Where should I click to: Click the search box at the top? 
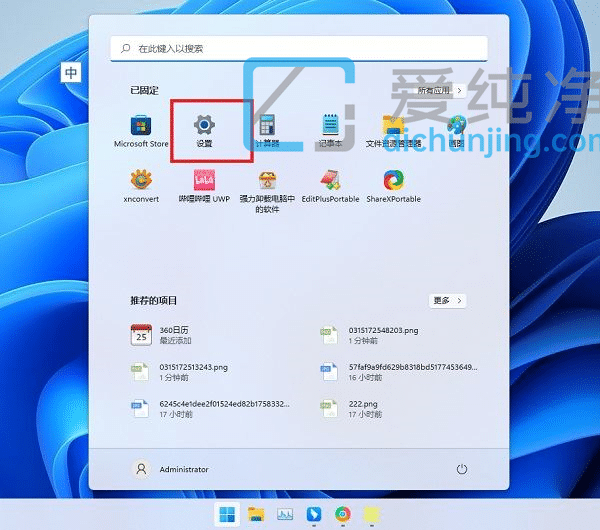click(x=300, y=48)
